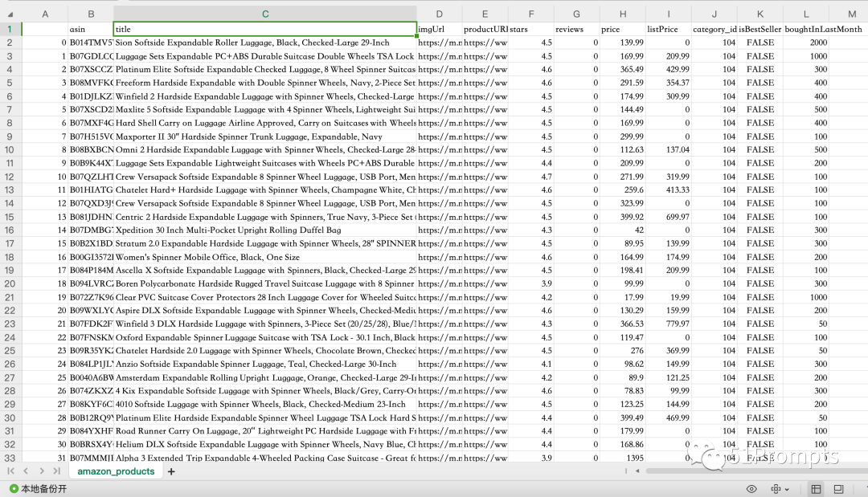Select column E header
Viewport: 868px width, 497px height.
(485, 14)
